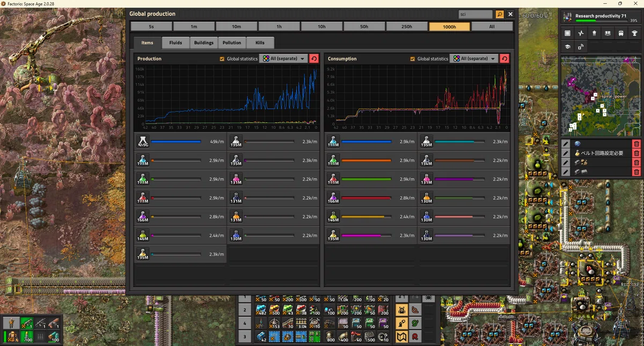Click the search field containing "sci"
This screenshot has height=346, width=644.
click(476, 14)
